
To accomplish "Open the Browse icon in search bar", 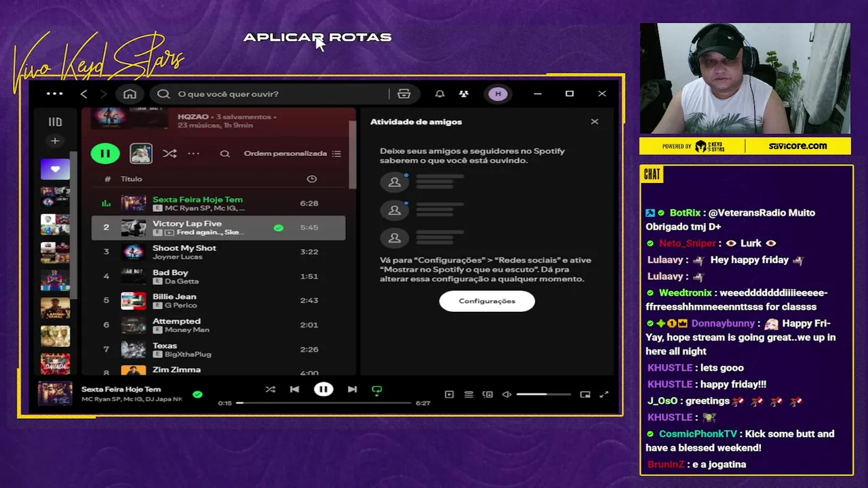I will [x=404, y=94].
